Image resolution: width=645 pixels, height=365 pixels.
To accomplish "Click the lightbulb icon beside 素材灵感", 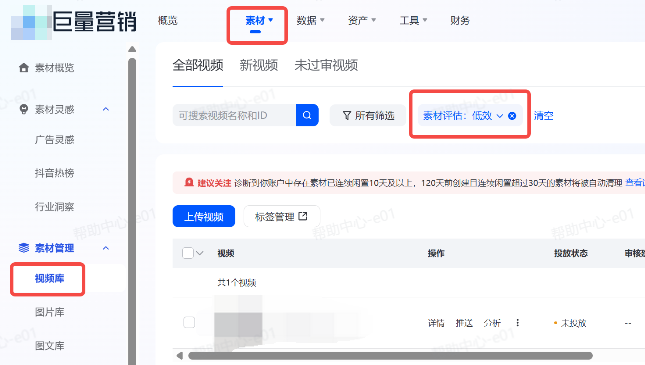I will (24, 109).
